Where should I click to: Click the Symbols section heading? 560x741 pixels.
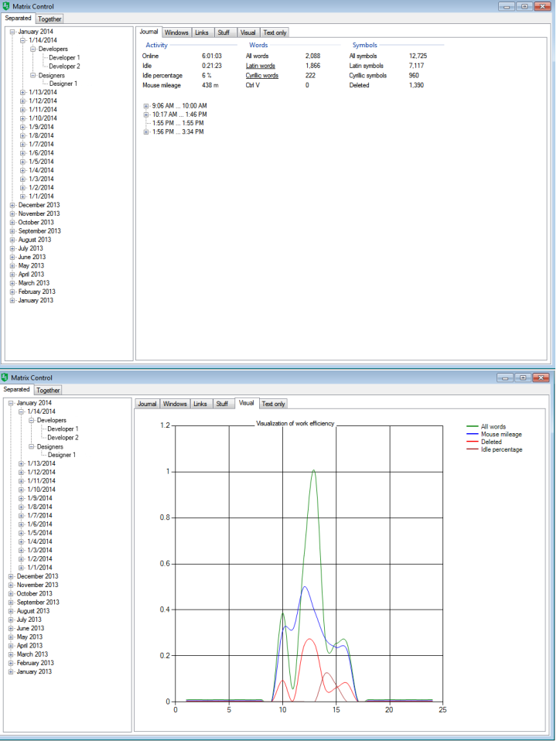(x=365, y=46)
